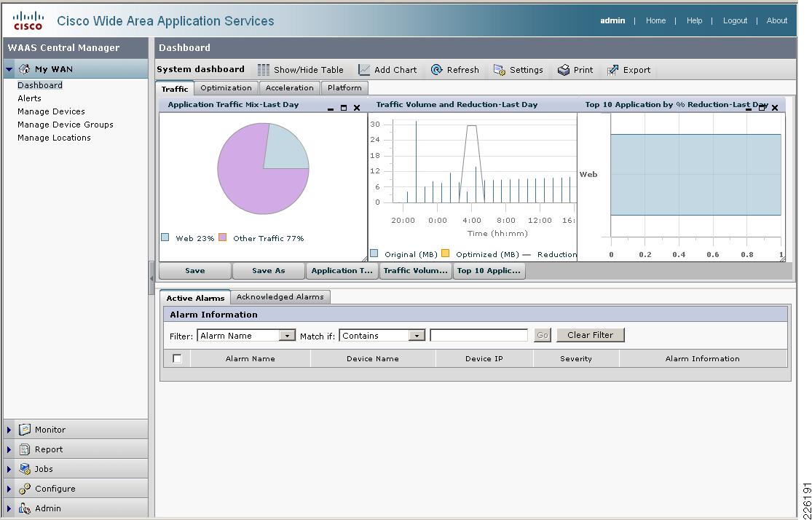The image size is (812, 520).
Task: Click the Monitor section icon
Action: [x=24, y=430]
